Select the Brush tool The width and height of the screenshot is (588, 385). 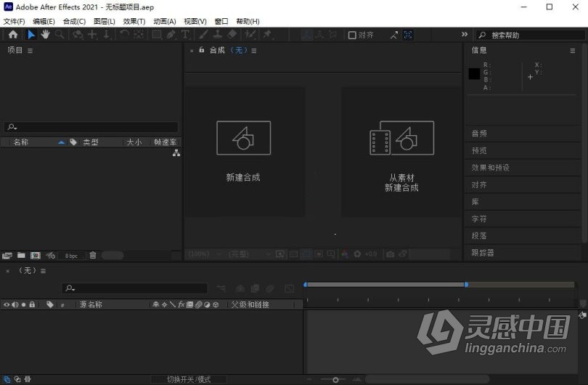[x=203, y=35]
